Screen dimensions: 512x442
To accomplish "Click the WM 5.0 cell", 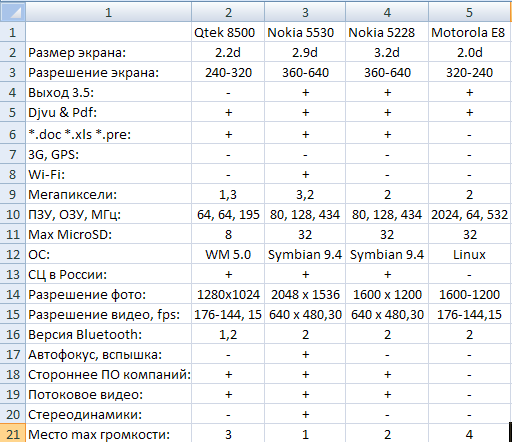I will pyautogui.click(x=228, y=254).
